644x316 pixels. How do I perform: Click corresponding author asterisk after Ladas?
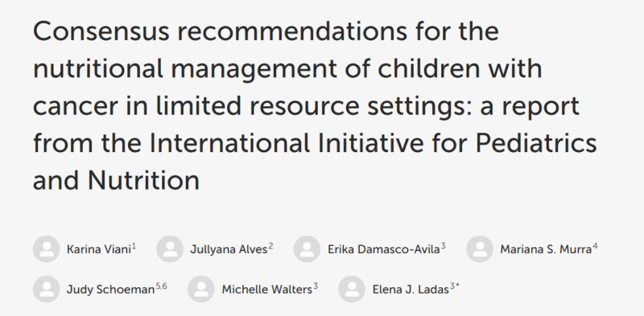coord(457,286)
